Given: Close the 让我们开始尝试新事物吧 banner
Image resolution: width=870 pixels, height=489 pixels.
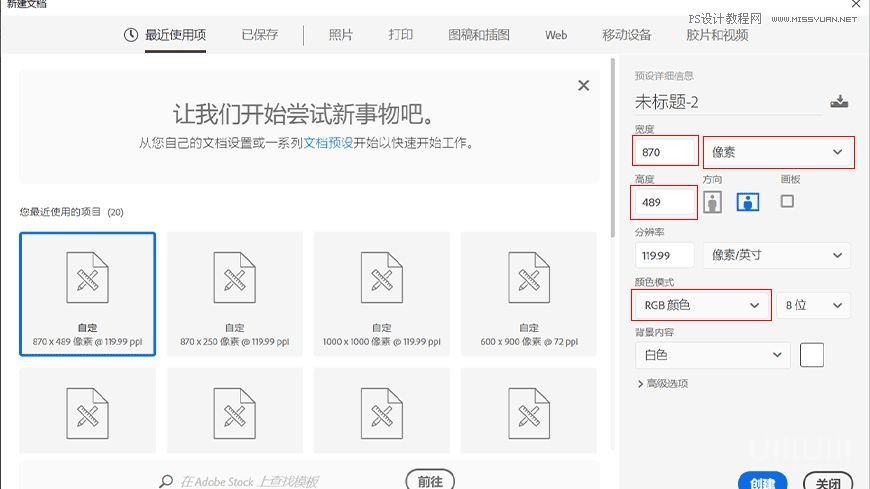Looking at the screenshot, I should pos(584,86).
